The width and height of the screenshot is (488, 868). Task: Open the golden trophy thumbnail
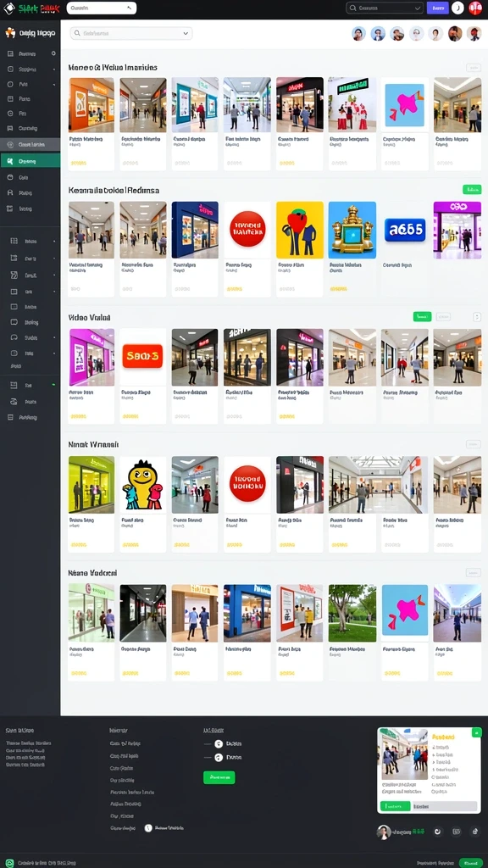point(352,230)
